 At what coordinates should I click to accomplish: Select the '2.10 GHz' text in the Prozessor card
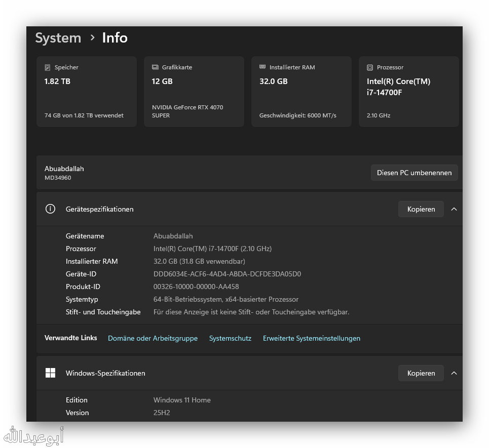point(379,115)
